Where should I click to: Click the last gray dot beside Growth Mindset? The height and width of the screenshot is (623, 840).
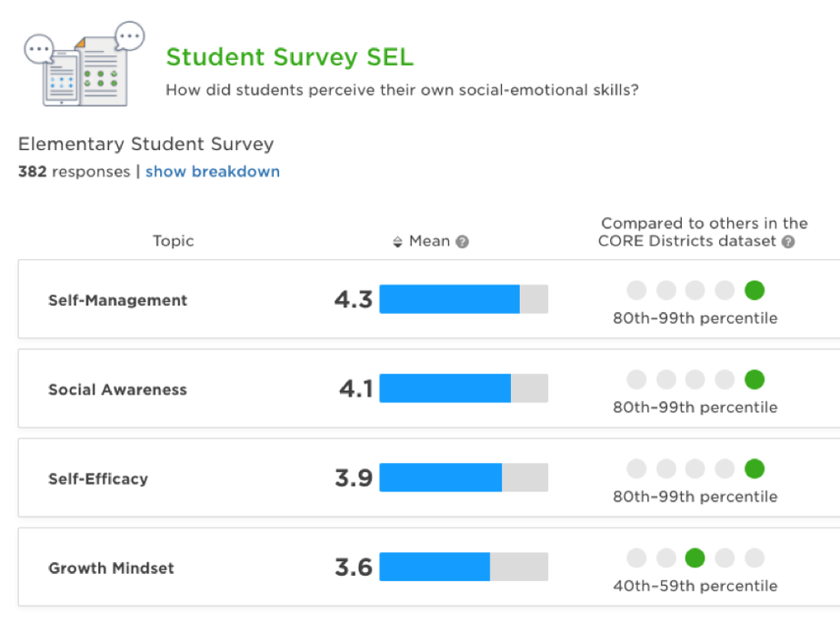point(754,558)
